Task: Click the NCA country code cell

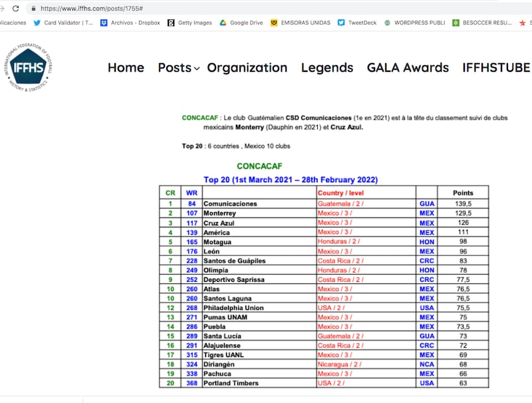Action: tap(427, 364)
